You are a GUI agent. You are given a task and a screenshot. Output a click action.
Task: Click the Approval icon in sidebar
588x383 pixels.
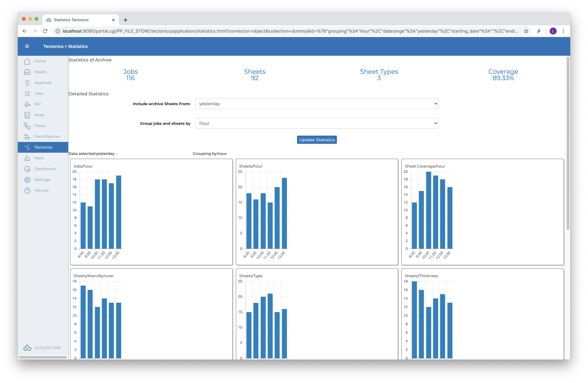pyautogui.click(x=27, y=83)
